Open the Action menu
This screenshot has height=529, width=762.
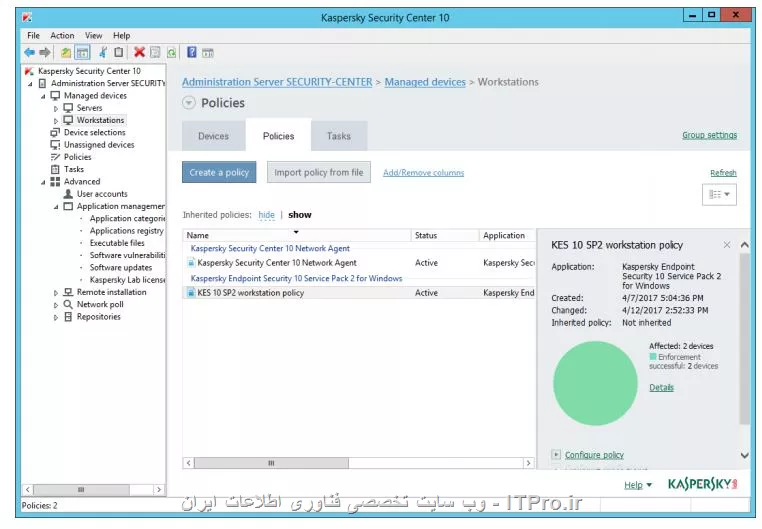pos(62,35)
